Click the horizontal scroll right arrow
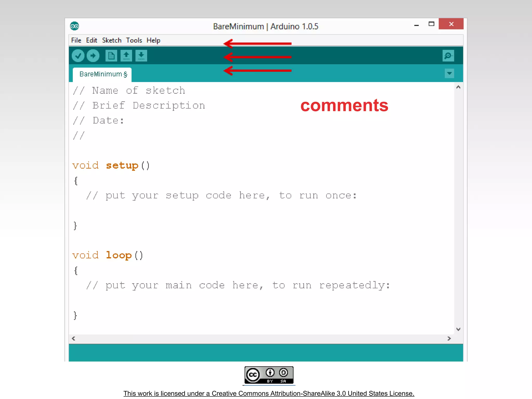532x399 pixels. coord(449,338)
